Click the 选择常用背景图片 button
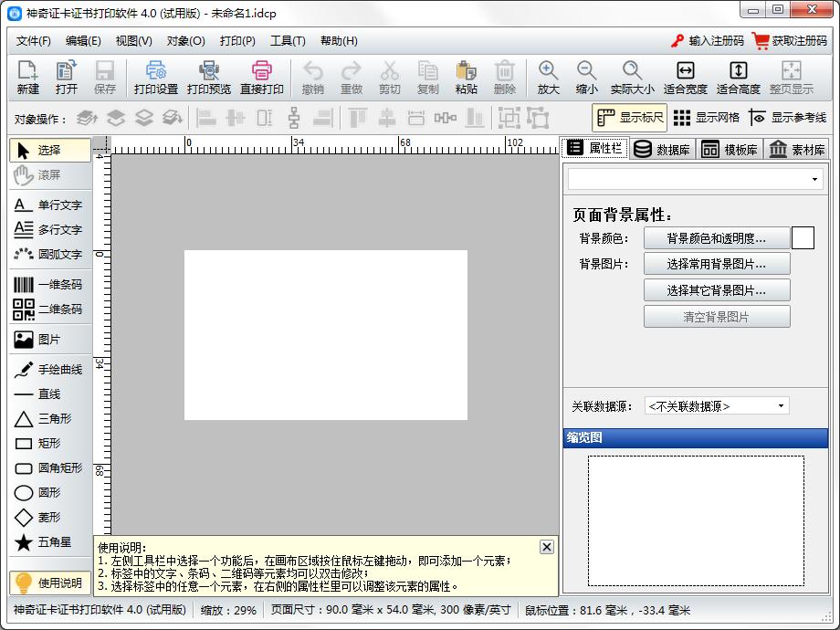The width and height of the screenshot is (840, 630). click(x=716, y=264)
